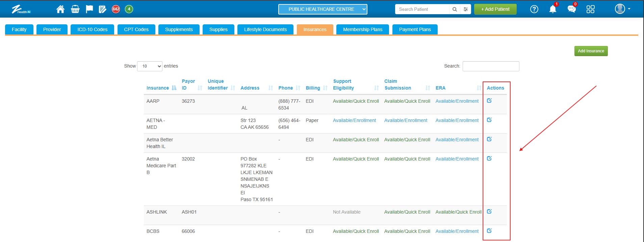Image resolution: width=644 pixels, height=242 pixels.
Task: Open the notepad with pencil icon
Action: (102, 9)
